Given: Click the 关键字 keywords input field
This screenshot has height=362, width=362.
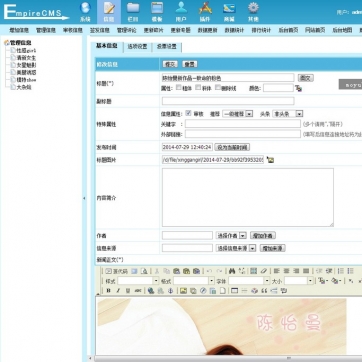Looking at the screenshot, I should pyautogui.click(x=243, y=124).
